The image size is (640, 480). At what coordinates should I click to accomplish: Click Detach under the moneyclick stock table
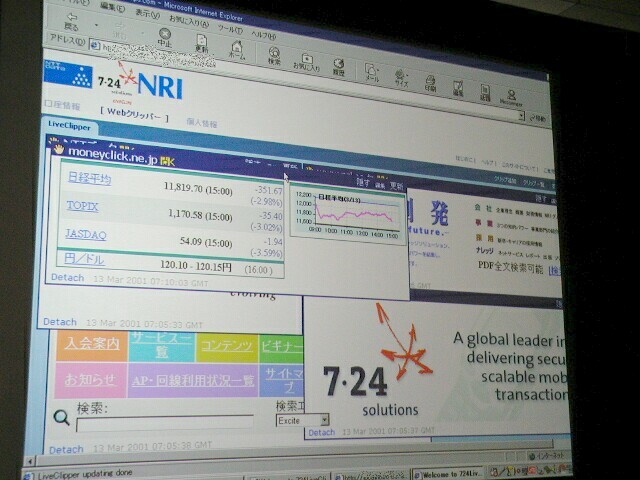click(x=67, y=277)
